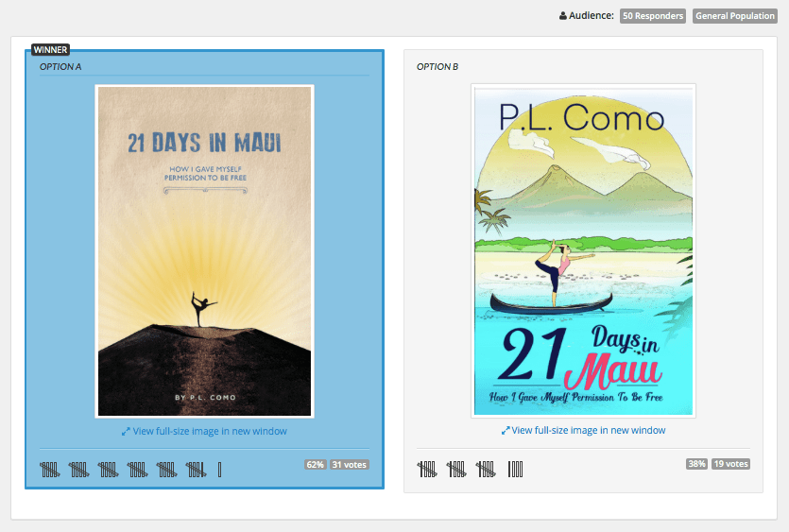The image size is (789, 532).
Task: Click the General Population badge
Action: point(734,16)
